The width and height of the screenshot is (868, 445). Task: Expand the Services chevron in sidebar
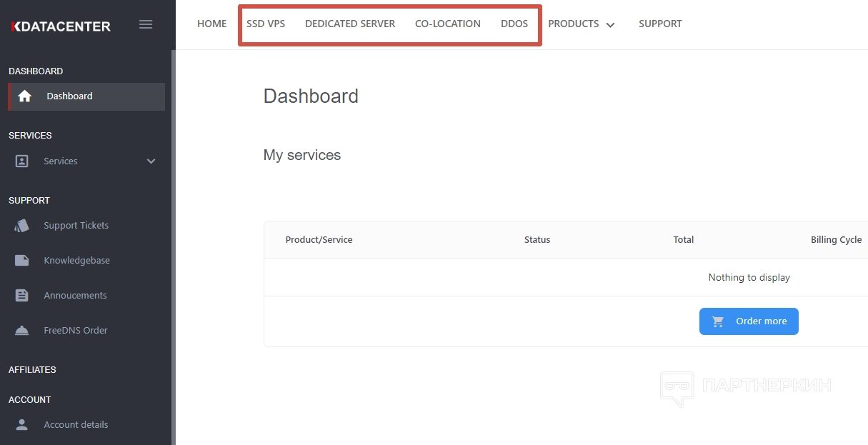pos(151,161)
